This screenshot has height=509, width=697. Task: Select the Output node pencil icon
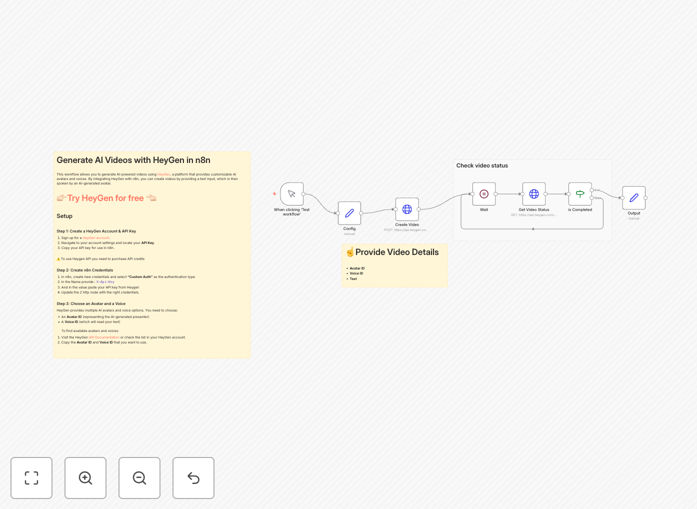[x=634, y=197]
